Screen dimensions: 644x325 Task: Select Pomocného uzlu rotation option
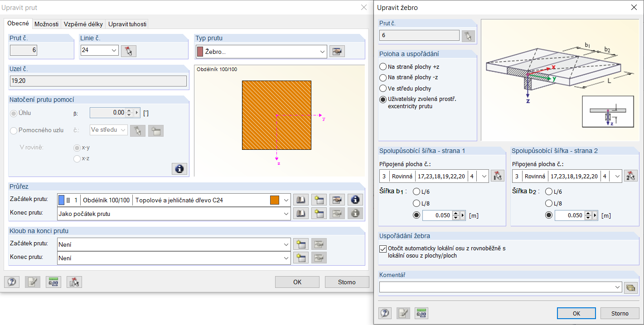(14, 130)
